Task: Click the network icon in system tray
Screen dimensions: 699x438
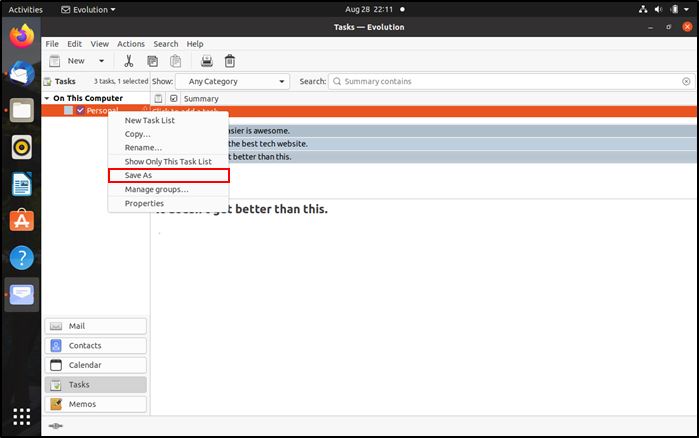Action: [643, 9]
